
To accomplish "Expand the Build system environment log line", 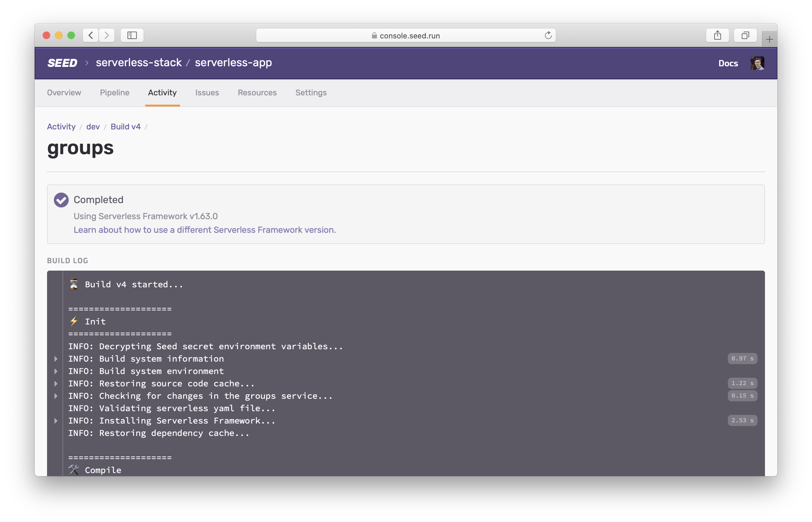I will (x=56, y=371).
